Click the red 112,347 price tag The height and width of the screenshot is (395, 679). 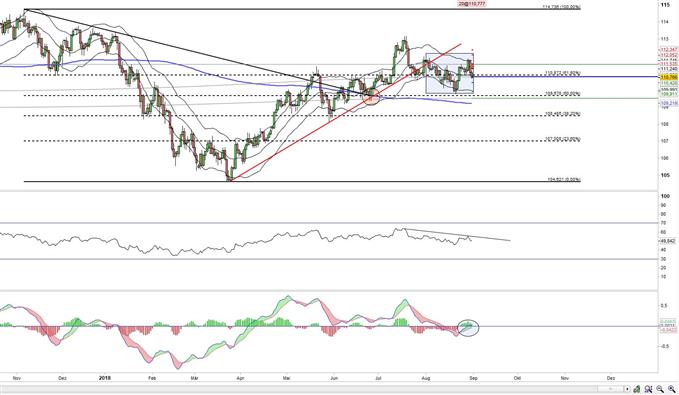[x=668, y=50]
